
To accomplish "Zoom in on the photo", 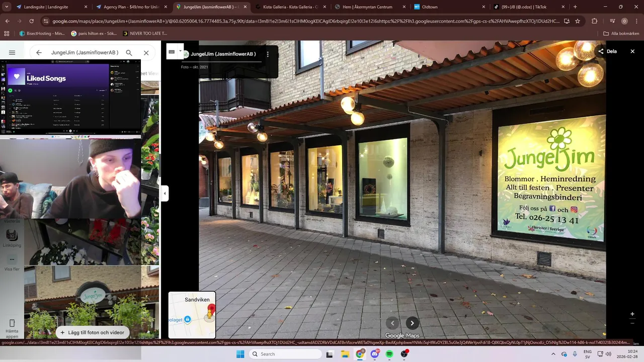I will point(632,314).
